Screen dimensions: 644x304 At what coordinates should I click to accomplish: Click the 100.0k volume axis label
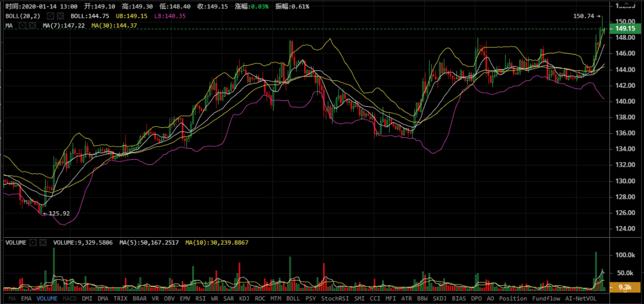point(626,255)
